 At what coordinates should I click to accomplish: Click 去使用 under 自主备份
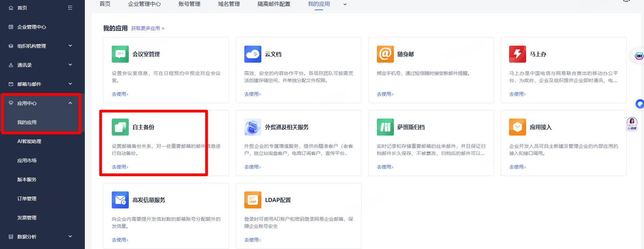pyautogui.click(x=120, y=167)
